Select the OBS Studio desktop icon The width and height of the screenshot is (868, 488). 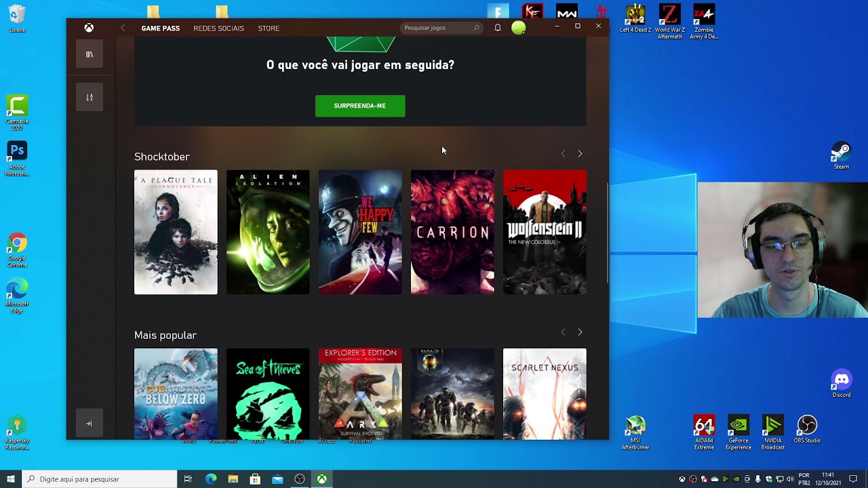[807, 430]
